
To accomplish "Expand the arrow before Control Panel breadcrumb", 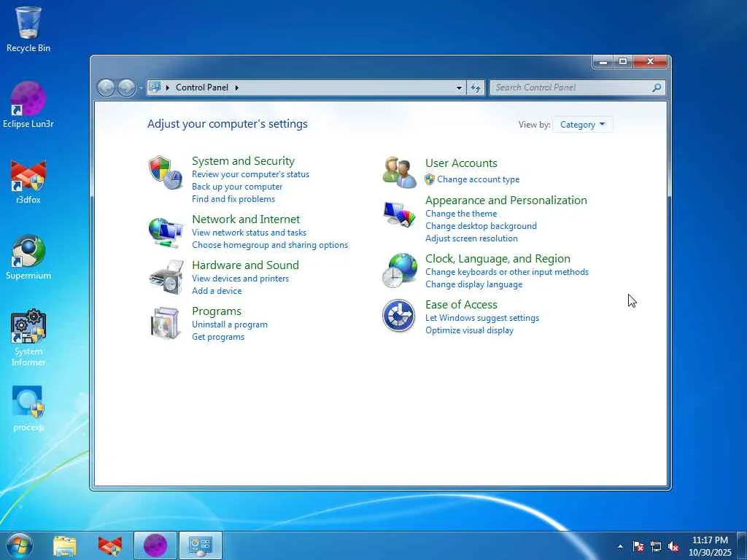I will point(168,87).
